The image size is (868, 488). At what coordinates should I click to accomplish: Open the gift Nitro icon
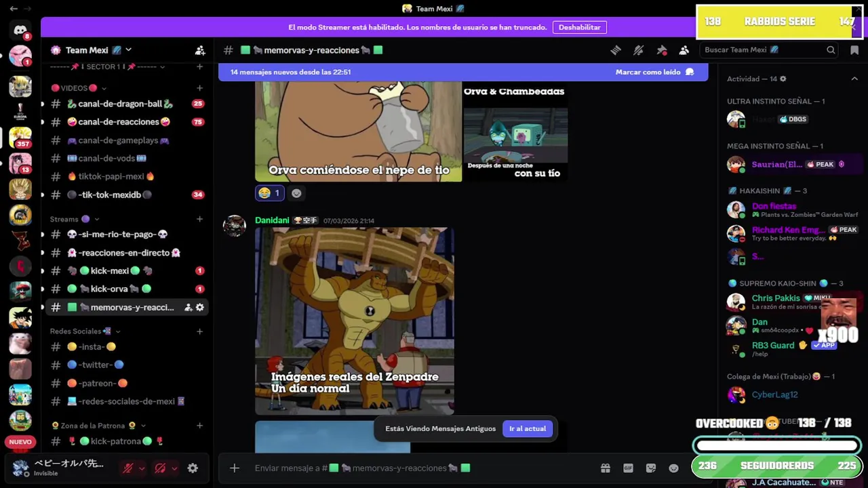606,468
